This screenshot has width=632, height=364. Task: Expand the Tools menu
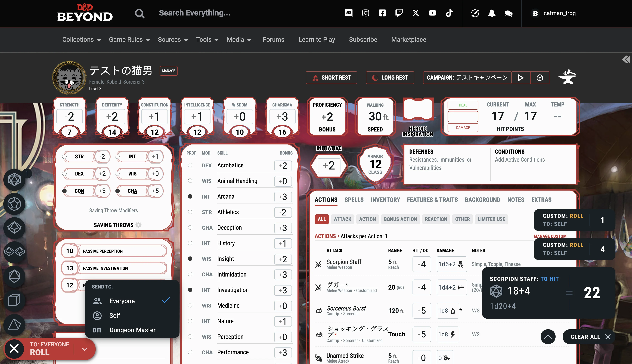coord(207,39)
